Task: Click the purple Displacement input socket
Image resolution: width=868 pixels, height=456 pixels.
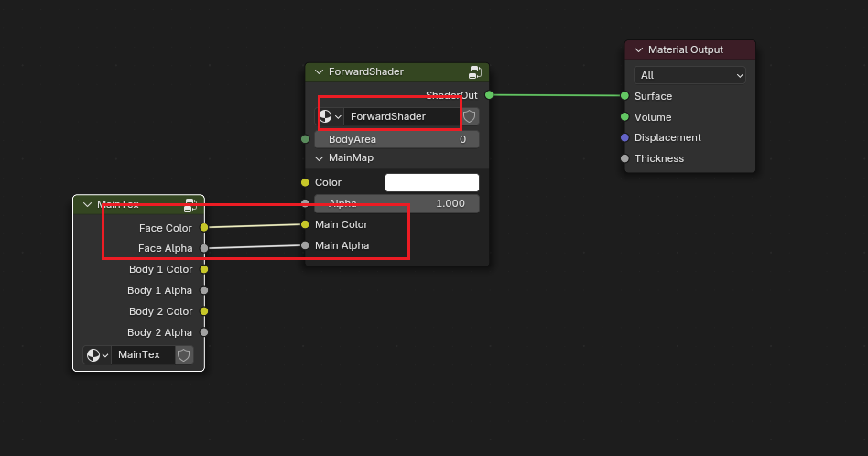Action: (624, 137)
